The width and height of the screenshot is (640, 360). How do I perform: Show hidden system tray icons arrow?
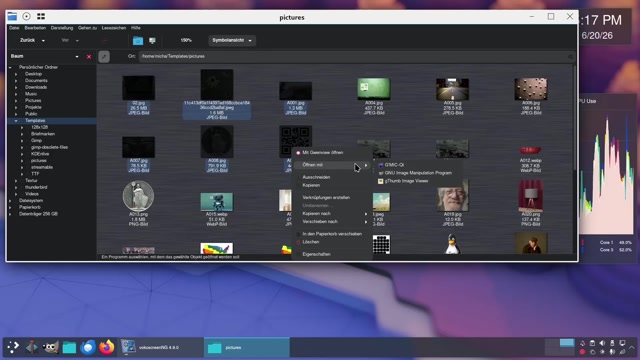click(x=632, y=347)
